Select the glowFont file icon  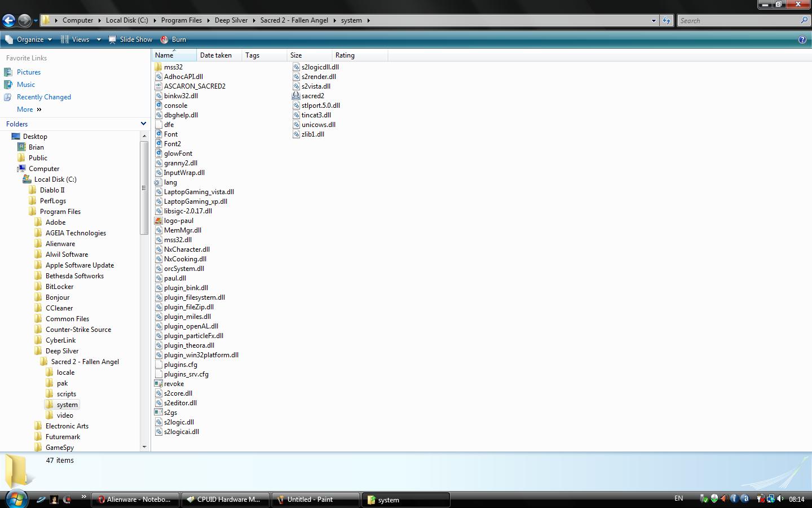[x=158, y=154]
